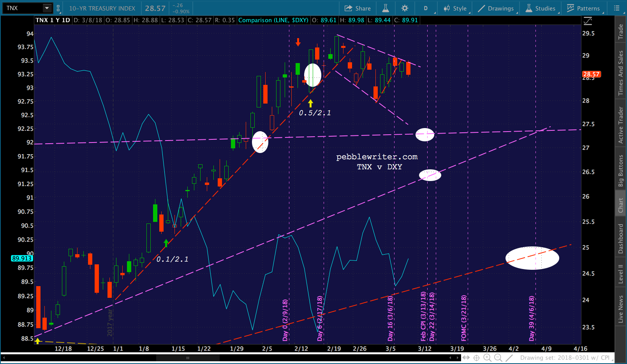
Task: Click the TNX symbol input field
Action: coord(23,8)
